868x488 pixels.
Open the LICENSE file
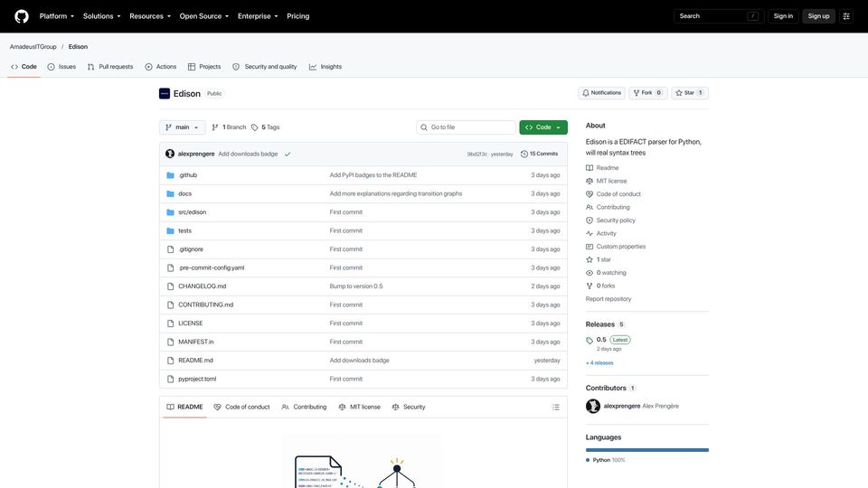191,324
